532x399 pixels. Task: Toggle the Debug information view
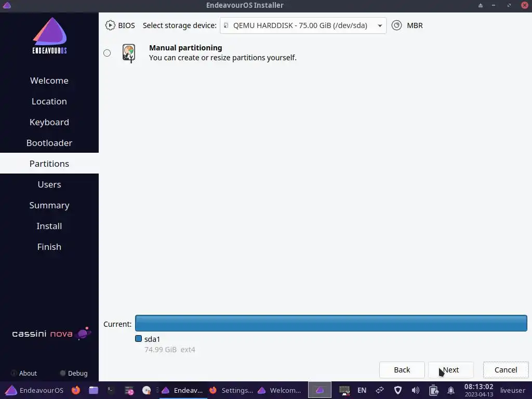pos(74,373)
